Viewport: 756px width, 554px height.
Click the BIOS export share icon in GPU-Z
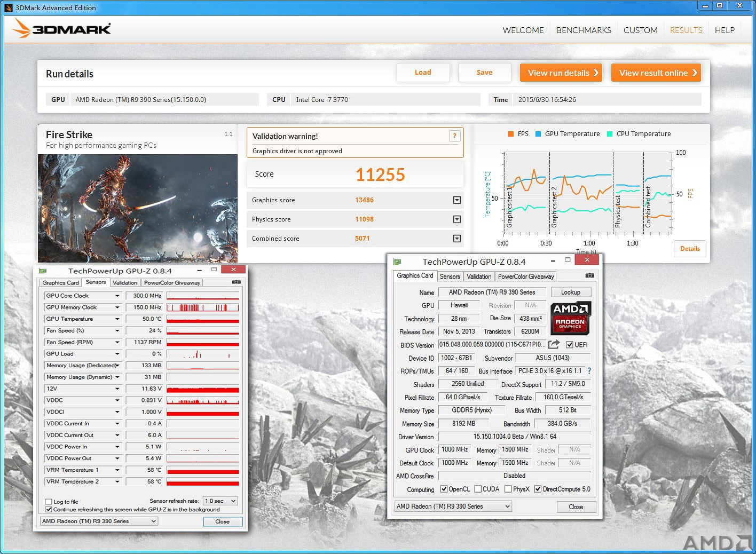click(x=554, y=344)
